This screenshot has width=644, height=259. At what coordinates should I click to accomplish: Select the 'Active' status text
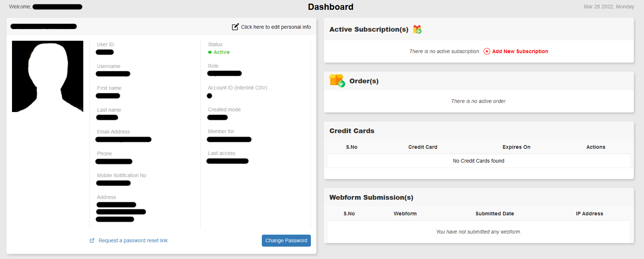pyautogui.click(x=221, y=52)
